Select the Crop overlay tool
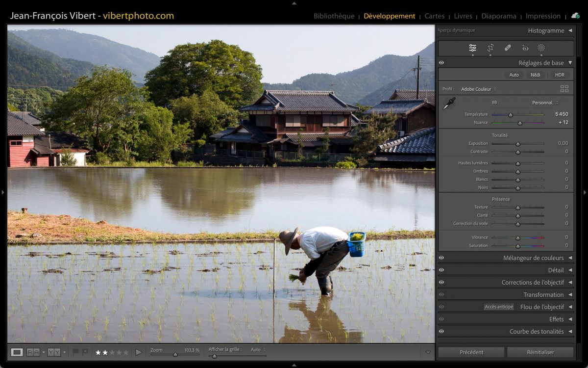 [490, 48]
